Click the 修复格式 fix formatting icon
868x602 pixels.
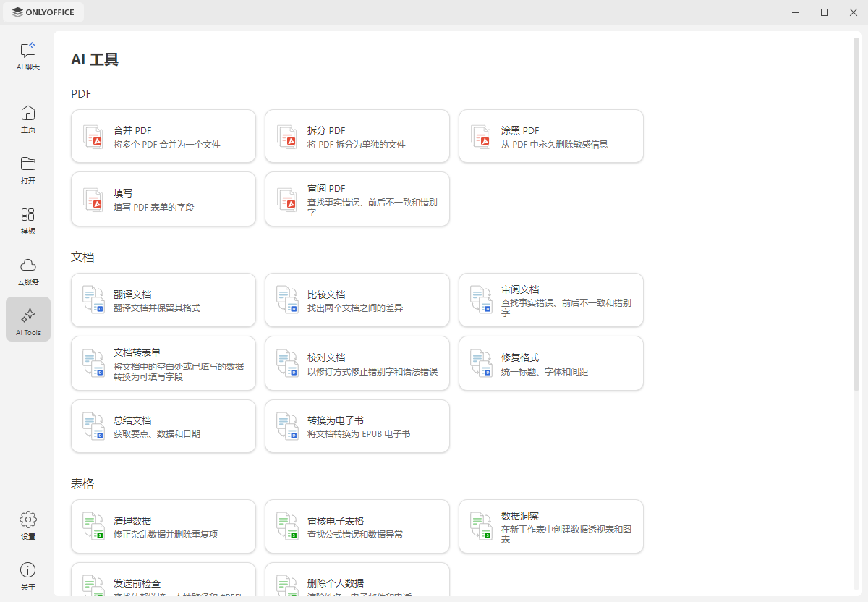(x=481, y=363)
